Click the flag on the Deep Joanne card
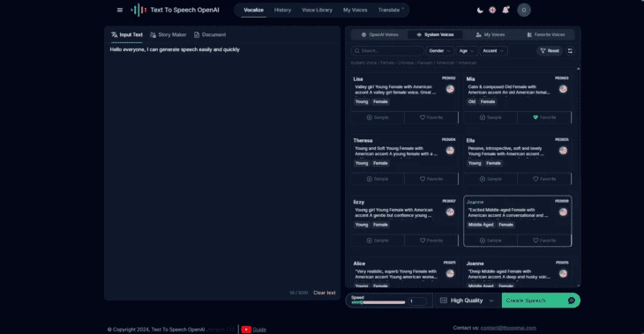644x334 pixels. [x=563, y=274]
